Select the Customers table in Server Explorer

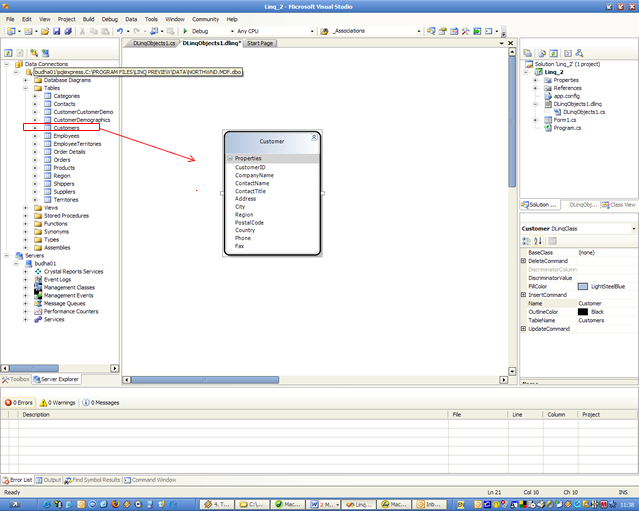[66, 128]
